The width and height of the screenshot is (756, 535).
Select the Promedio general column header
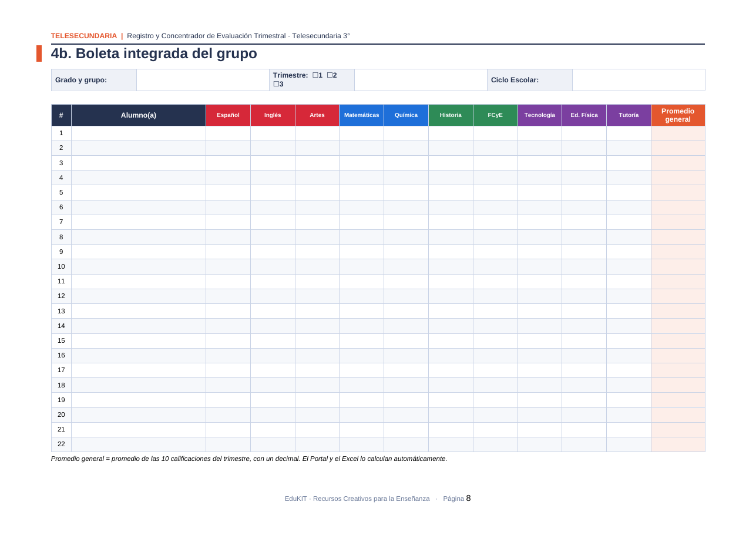(x=678, y=115)
